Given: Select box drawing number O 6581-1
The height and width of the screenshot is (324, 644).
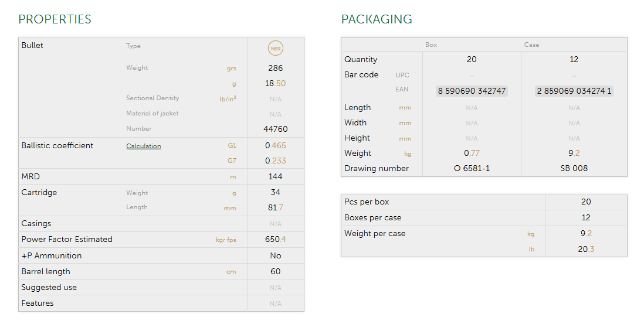Looking at the screenshot, I should [472, 168].
